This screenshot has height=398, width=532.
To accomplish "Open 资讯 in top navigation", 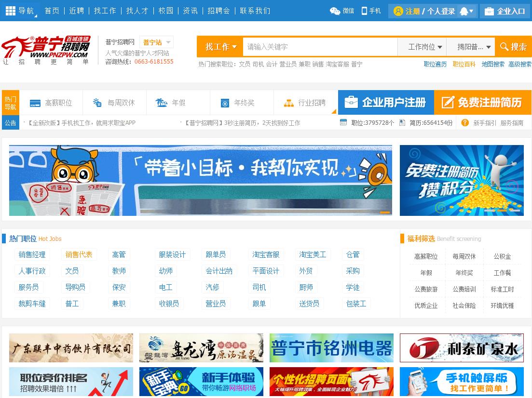I will tap(190, 11).
